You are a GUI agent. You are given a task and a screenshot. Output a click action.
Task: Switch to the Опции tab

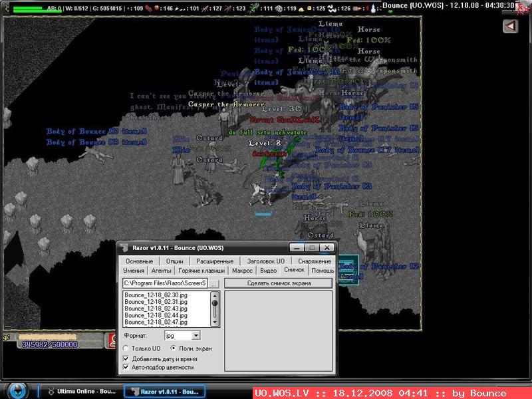(174, 261)
